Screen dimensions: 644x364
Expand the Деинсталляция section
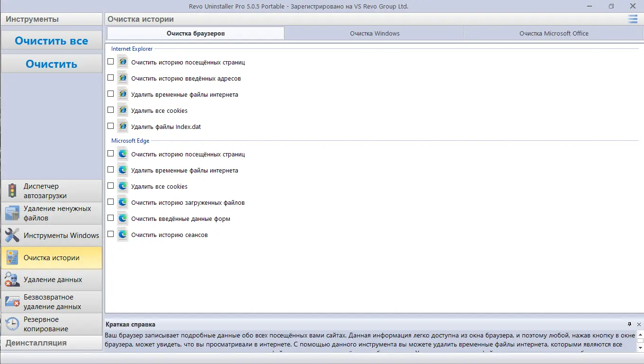coord(52,343)
